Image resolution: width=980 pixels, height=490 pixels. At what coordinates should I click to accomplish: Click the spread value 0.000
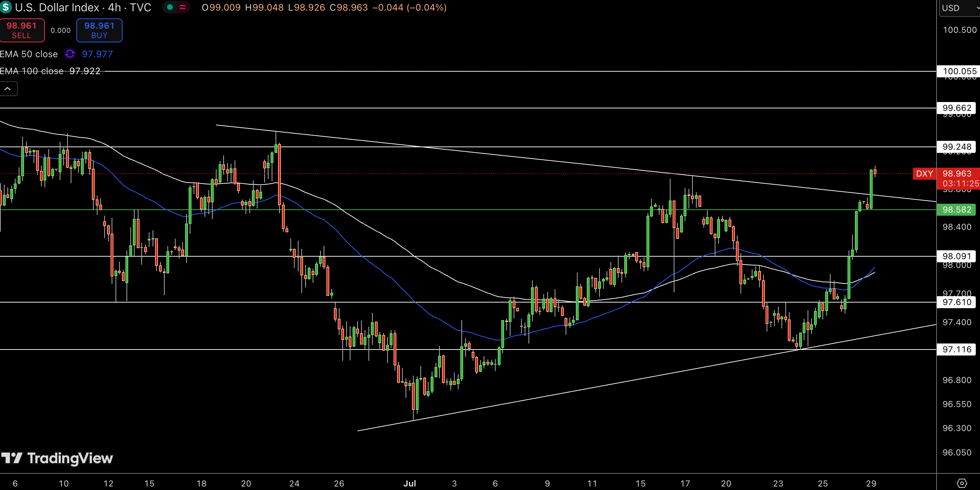point(60,30)
